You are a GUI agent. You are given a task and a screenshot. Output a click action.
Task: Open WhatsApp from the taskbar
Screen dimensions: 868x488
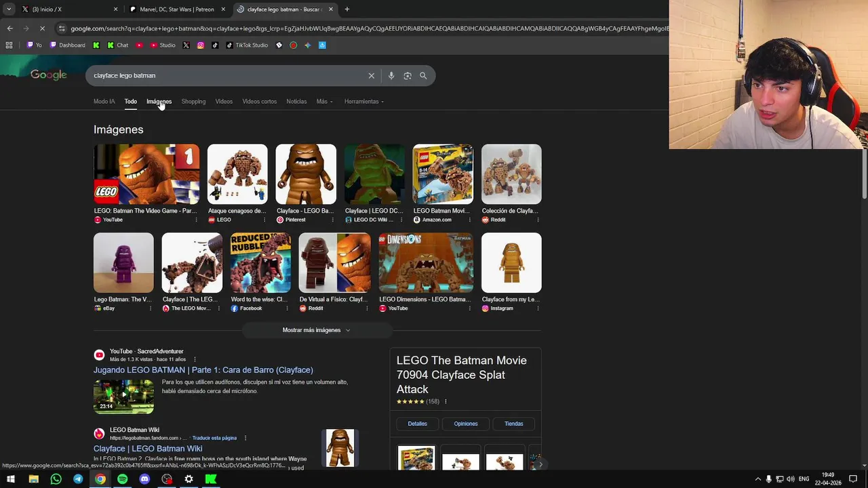56,479
